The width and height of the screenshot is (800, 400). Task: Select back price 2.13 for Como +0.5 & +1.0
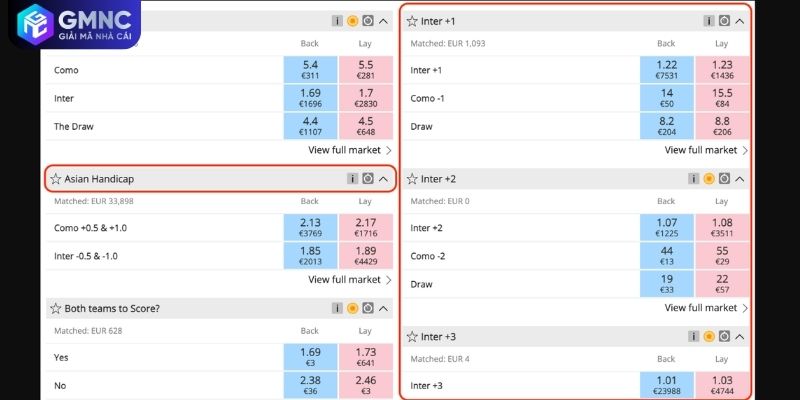pos(310,227)
